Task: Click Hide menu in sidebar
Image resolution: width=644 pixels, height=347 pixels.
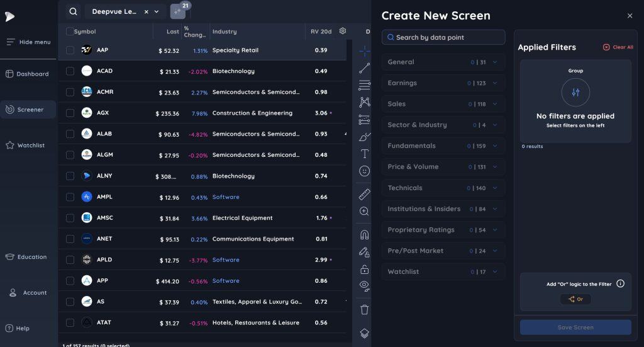Action: [28, 42]
